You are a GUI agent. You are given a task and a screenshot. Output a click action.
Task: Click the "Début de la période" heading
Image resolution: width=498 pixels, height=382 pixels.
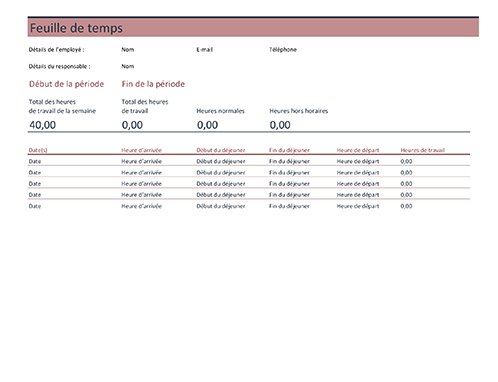(66, 84)
